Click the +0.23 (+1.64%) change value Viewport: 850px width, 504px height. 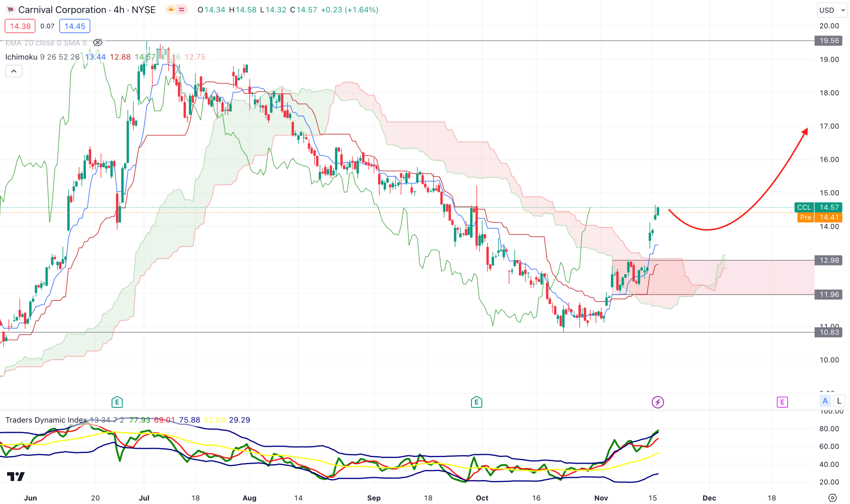(350, 10)
